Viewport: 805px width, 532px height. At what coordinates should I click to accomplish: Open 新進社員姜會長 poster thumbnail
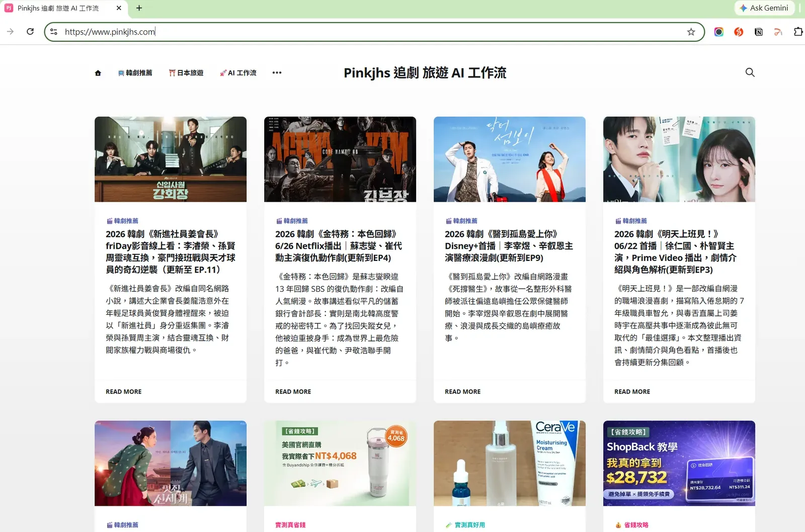tap(171, 159)
